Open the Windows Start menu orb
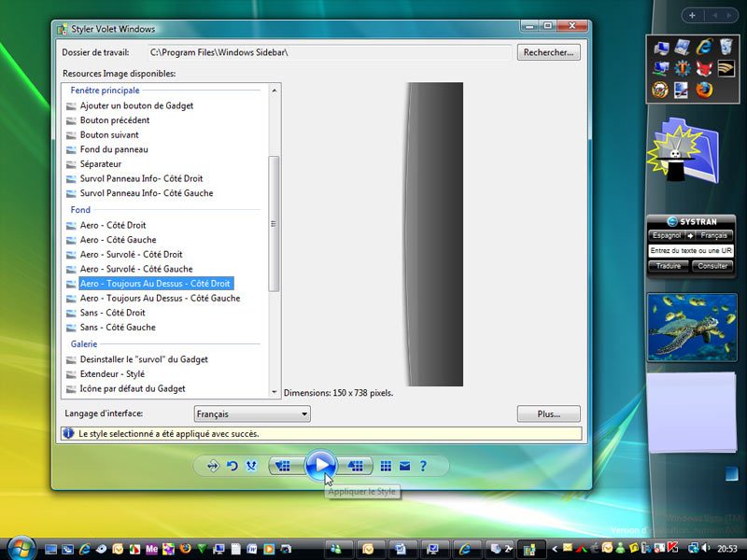747x560 pixels. [18, 548]
